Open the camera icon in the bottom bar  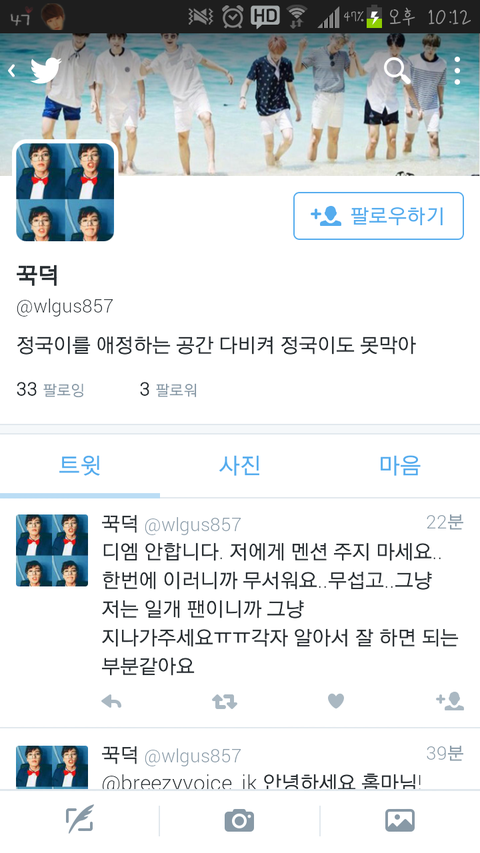(239, 820)
